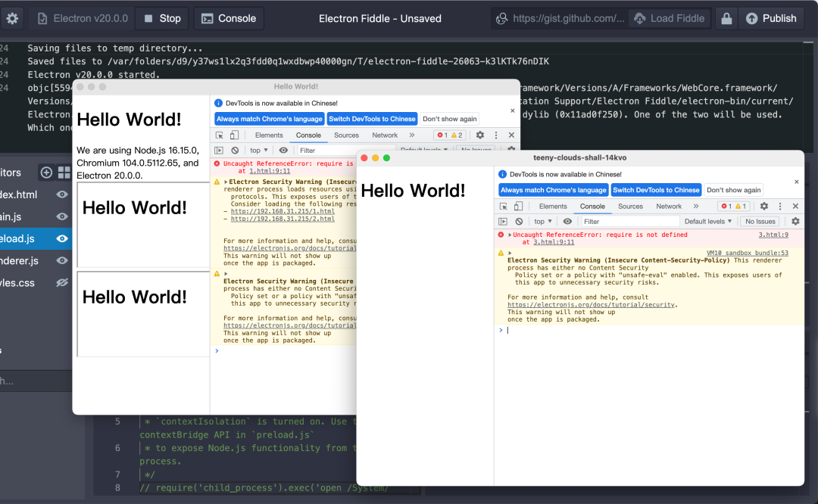Click Filter field in teeny-clouds DevTools
The height and width of the screenshot is (504, 818).
click(630, 222)
